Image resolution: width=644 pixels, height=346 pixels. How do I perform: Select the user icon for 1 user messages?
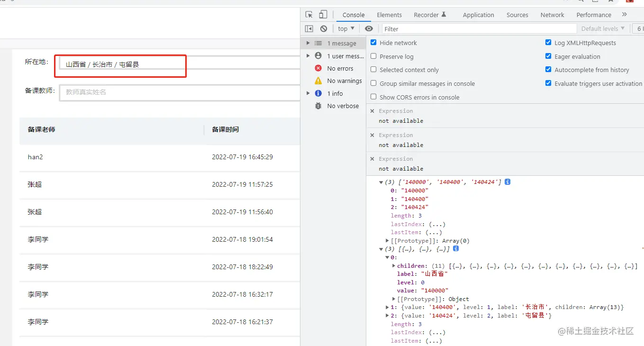(x=318, y=56)
